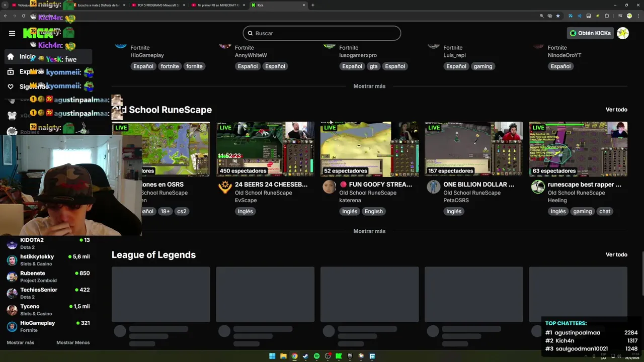644x362 pixels.
Task: Open Spotify from the taskbar
Action: [x=316, y=356]
